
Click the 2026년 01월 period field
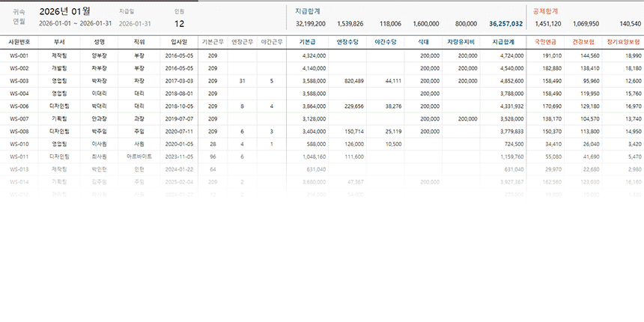pos(64,11)
